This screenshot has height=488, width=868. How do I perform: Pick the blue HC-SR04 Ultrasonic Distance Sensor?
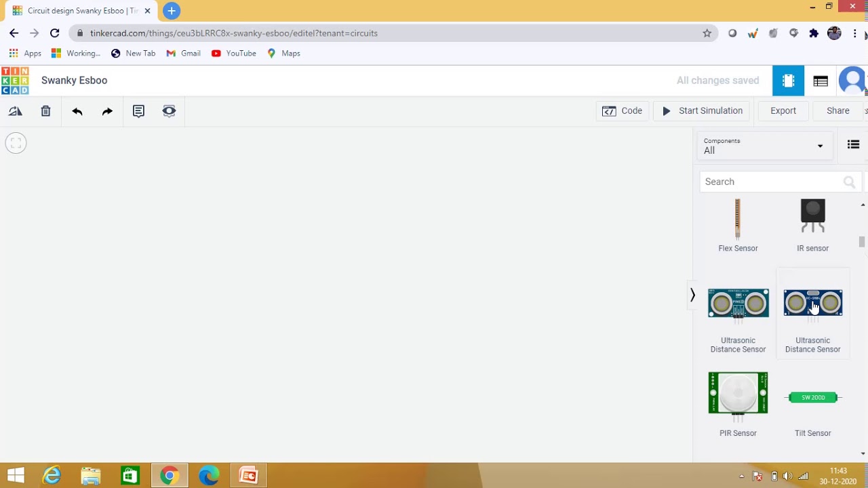[812, 312]
